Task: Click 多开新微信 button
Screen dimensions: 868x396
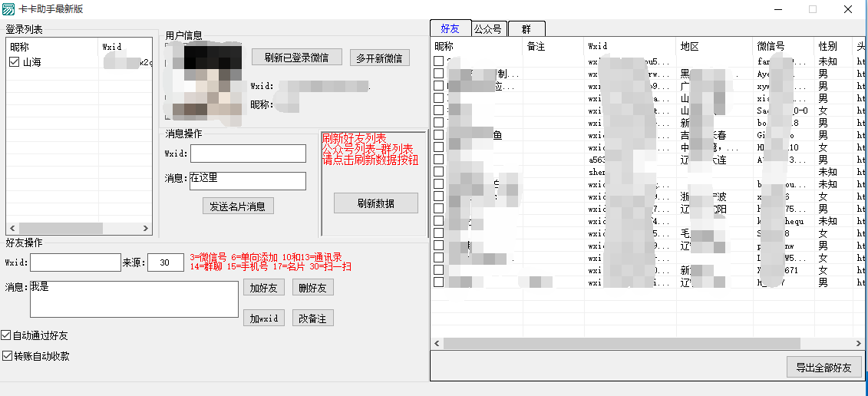Action: tap(380, 58)
